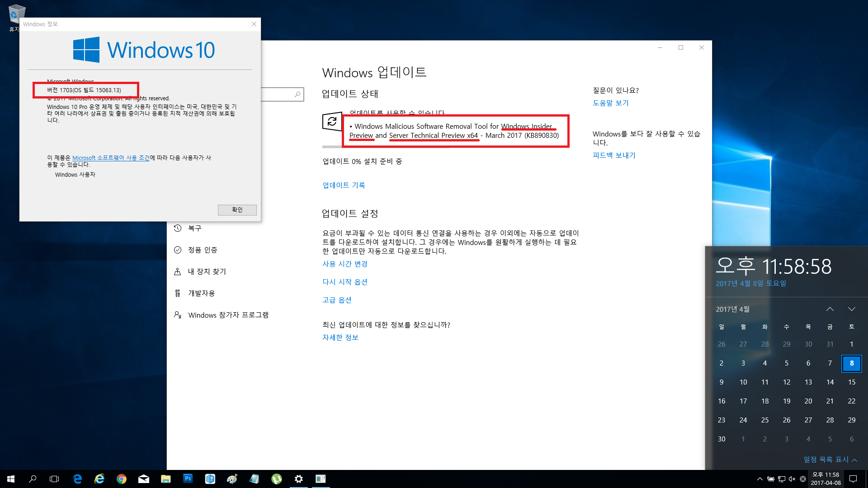
Task: Open uTorrent from taskbar
Action: (x=277, y=479)
